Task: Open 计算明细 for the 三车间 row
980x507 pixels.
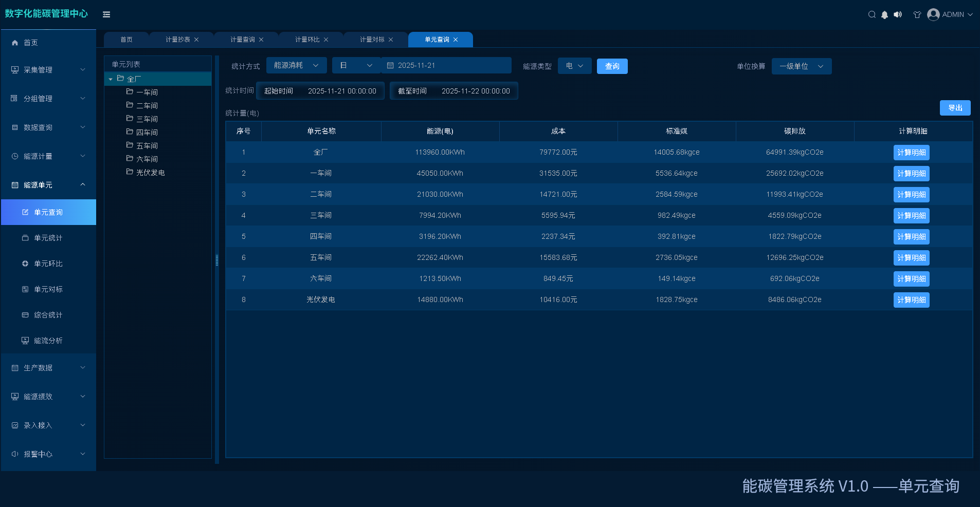Action: tap(912, 216)
